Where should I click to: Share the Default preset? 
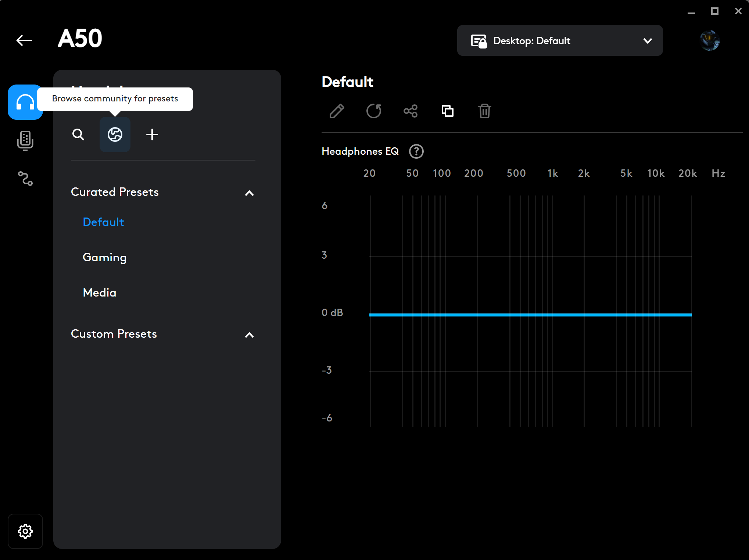pyautogui.click(x=411, y=111)
